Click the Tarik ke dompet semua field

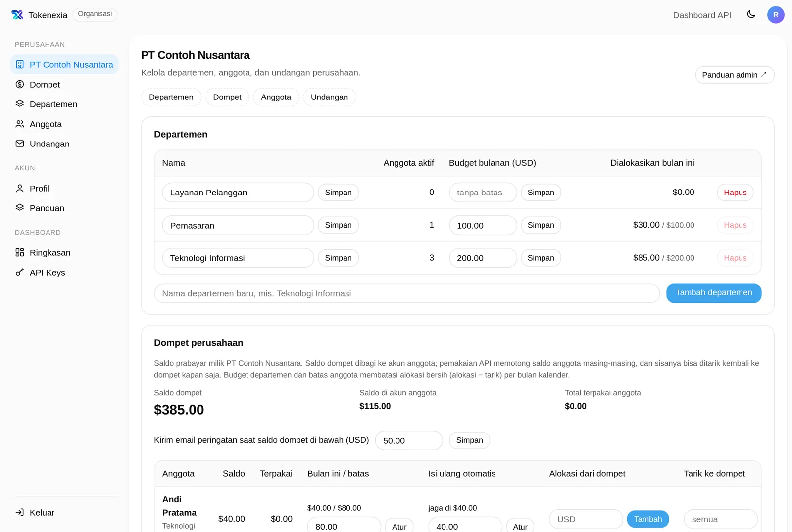[x=721, y=519]
